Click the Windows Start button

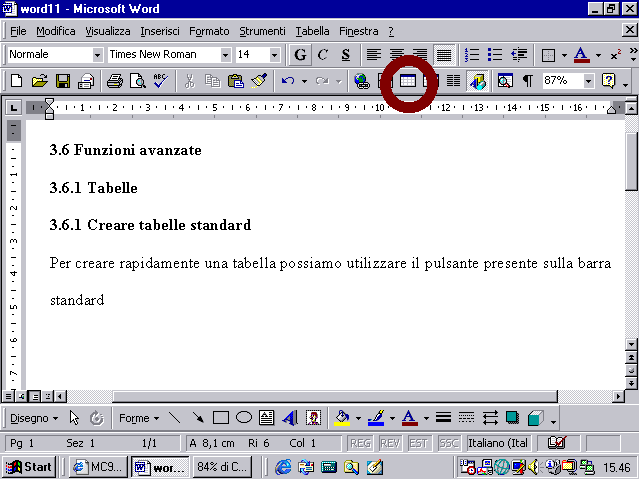pyautogui.click(x=29, y=467)
